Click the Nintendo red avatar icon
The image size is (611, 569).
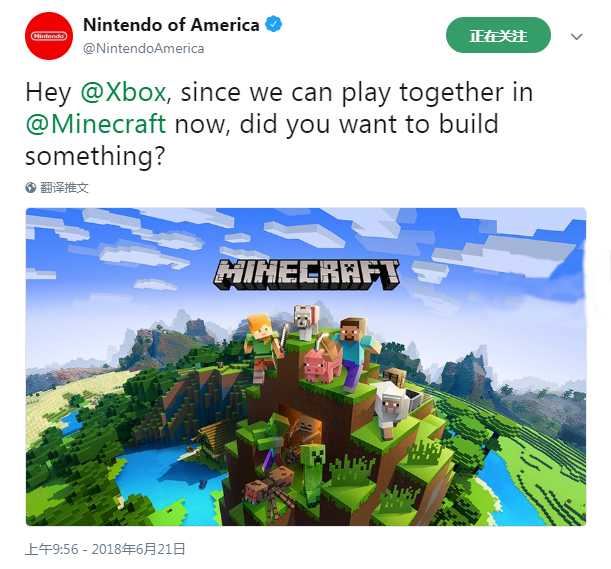[49, 36]
